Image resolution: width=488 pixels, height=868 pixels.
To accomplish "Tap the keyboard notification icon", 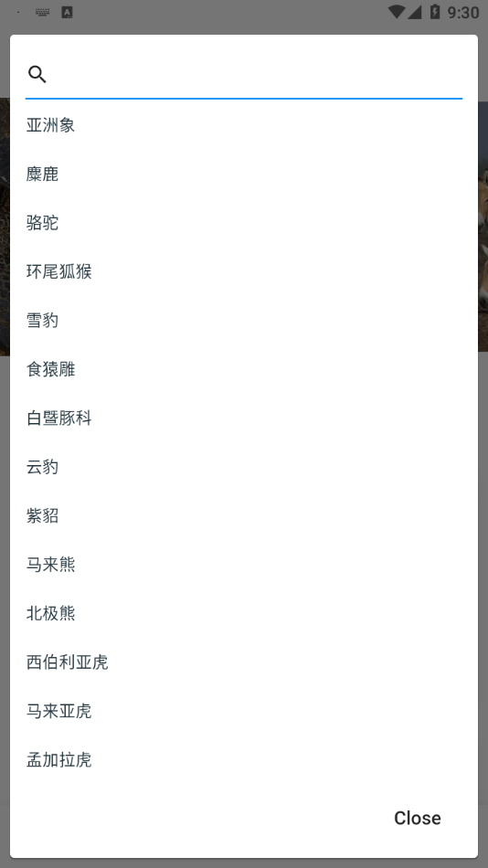I will coord(42,12).
